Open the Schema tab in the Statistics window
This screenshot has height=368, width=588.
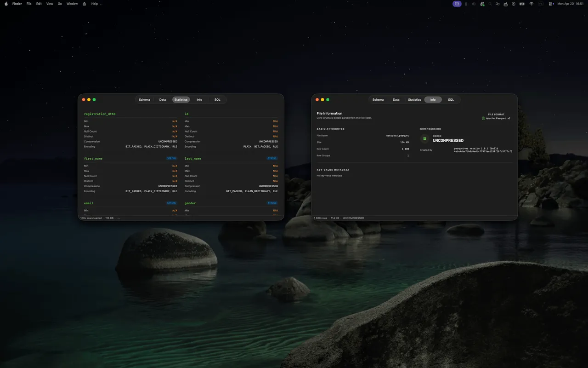[x=144, y=100]
